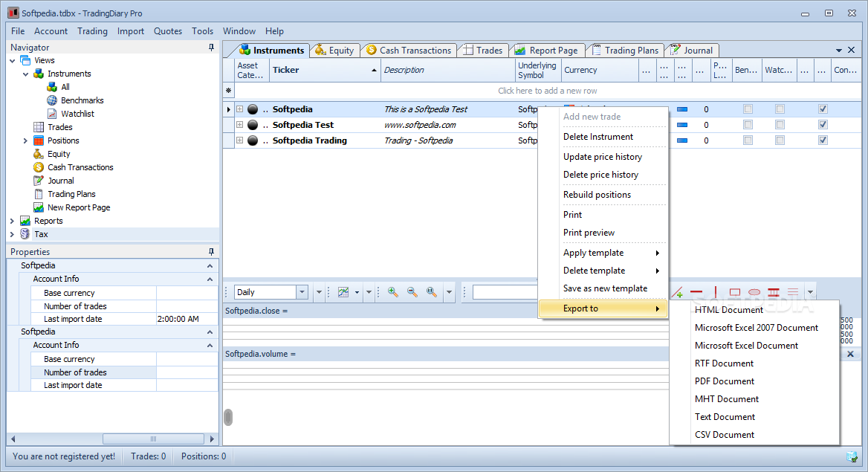Select the rectangle drawing tool

734,293
